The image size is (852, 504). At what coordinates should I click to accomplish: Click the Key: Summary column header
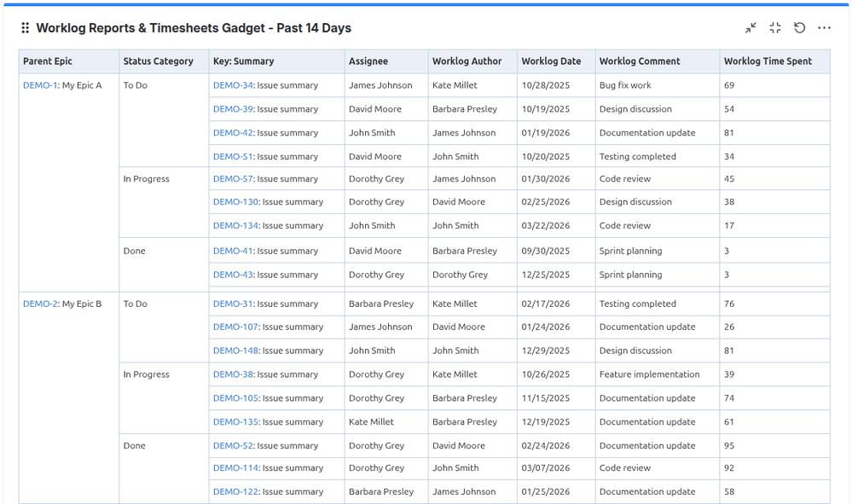[276, 61]
